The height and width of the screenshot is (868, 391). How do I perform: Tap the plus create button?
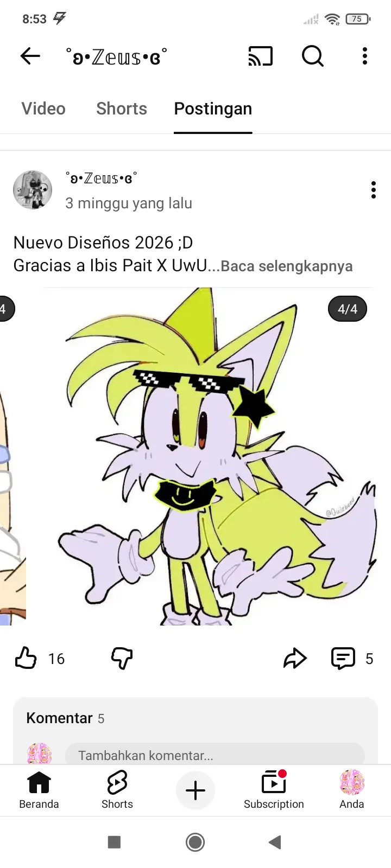click(195, 790)
